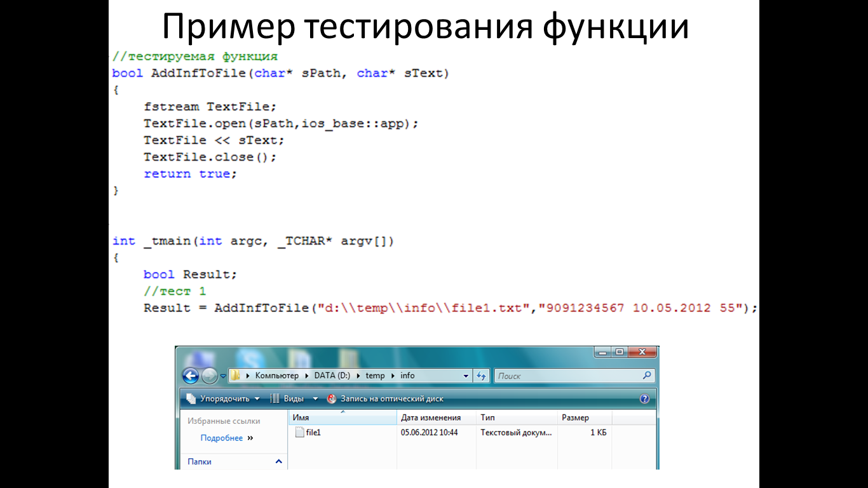The image size is (868, 488).
Task: Select DATA (D:) in the address breadcrumb
Action: tap(332, 376)
